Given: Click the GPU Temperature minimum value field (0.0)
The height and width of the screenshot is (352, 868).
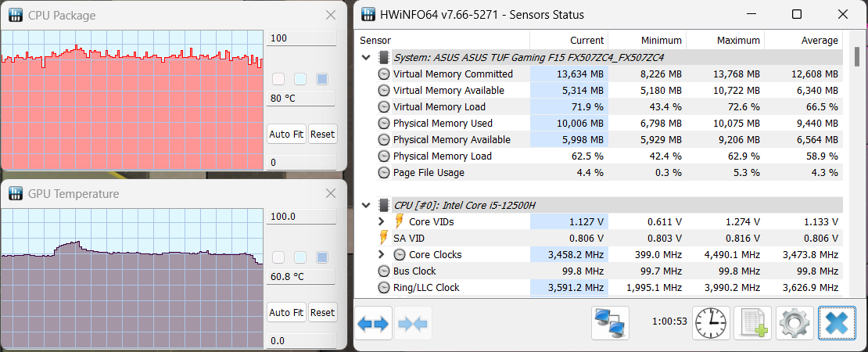Looking at the screenshot, I should (301, 341).
